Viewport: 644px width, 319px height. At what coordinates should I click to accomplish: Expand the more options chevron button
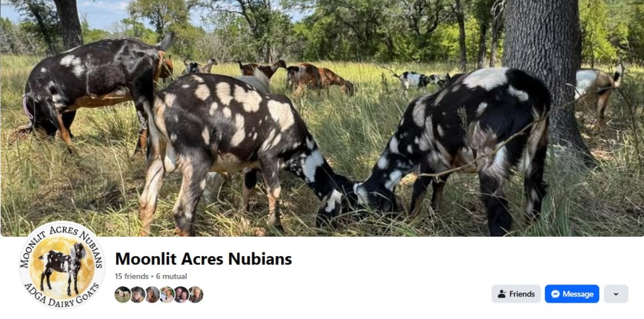[x=616, y=294]
